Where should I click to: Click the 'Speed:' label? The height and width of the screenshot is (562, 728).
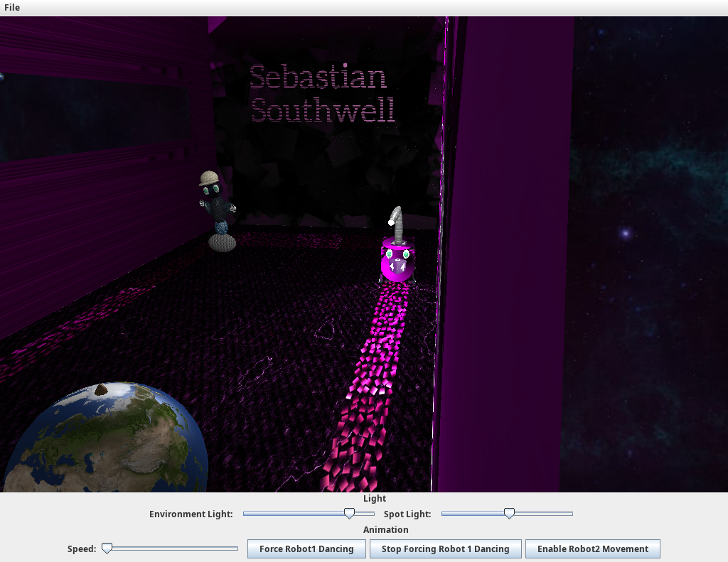82,549
